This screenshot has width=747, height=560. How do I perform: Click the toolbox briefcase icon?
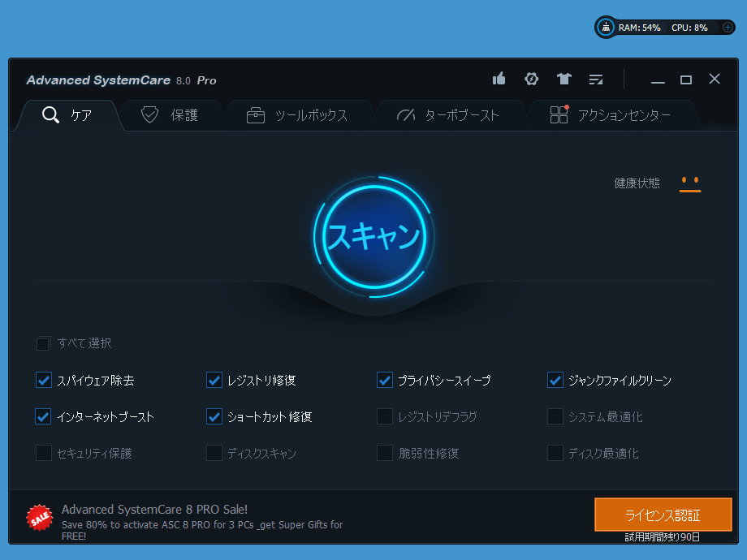tap(255, 115)
